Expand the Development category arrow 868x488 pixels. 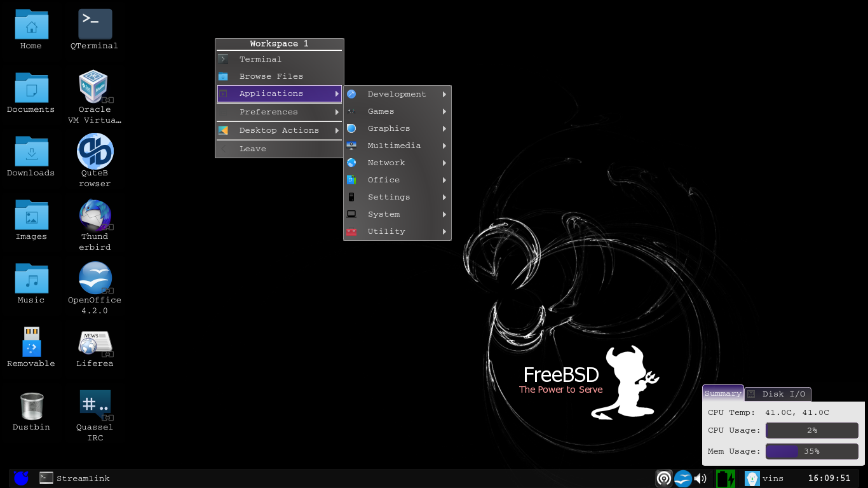444,94
